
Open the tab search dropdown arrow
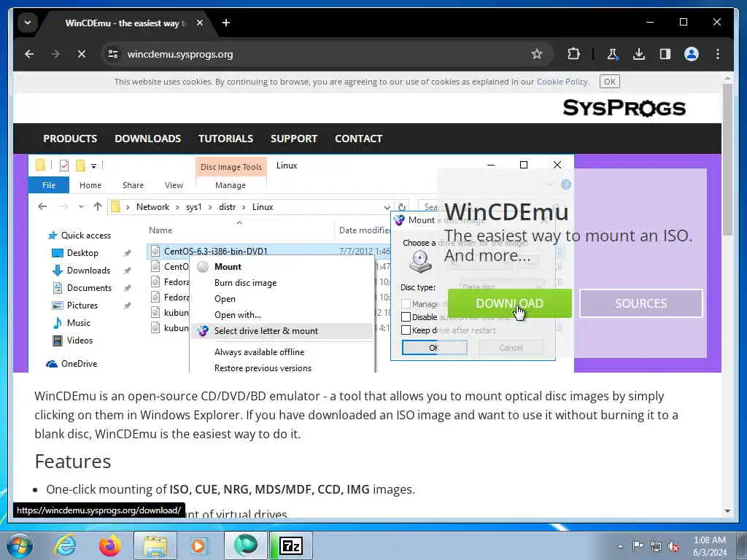point(28,23)
